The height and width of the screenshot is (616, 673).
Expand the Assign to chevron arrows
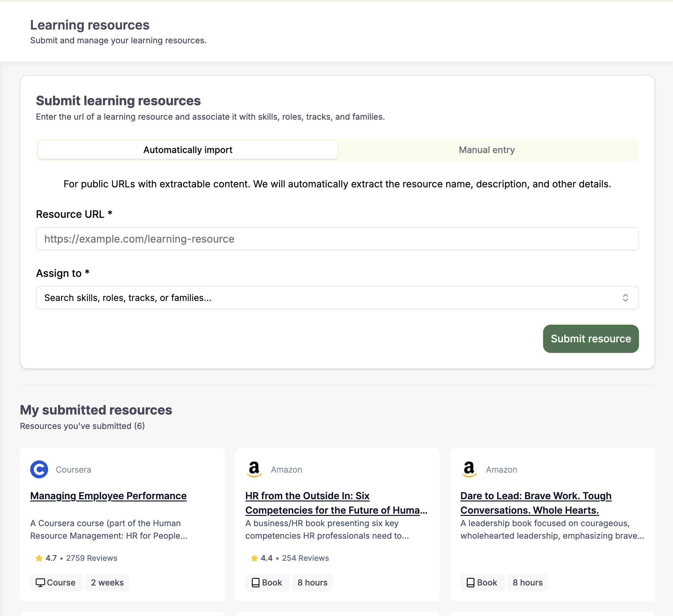625,298
